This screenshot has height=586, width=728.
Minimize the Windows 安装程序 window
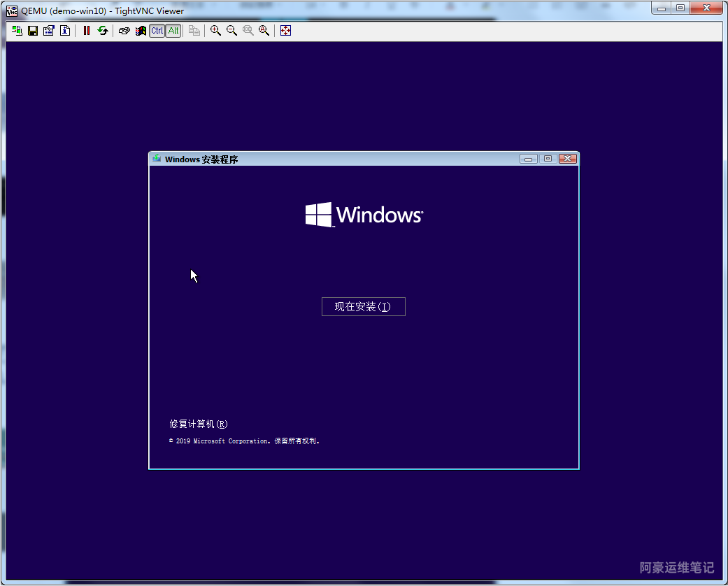tap(529, 159)
